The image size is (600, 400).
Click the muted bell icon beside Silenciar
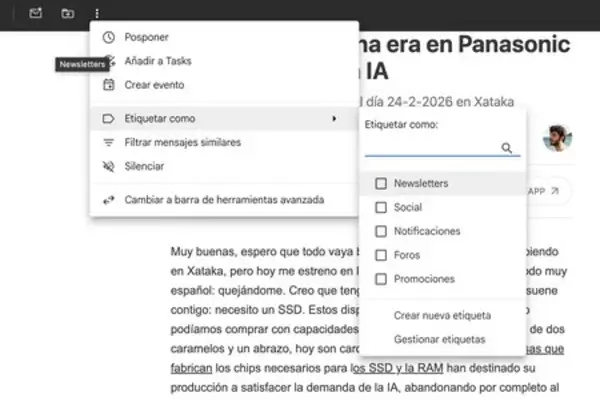coord(109,166)
